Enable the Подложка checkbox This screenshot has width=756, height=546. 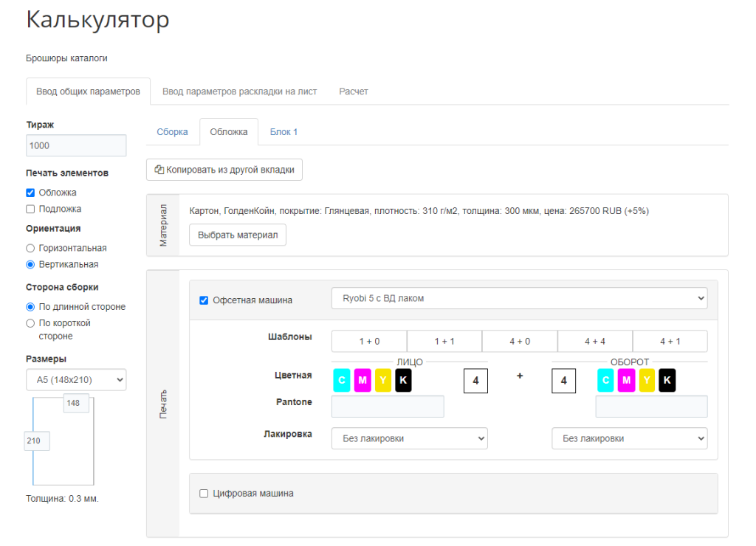[x=30, y=210]
